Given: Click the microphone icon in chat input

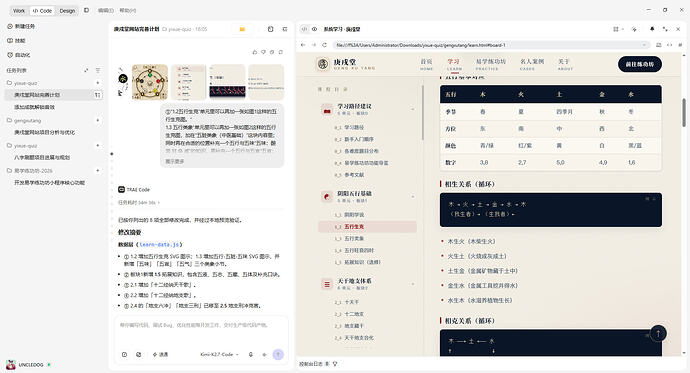Looking at the screenshot, I should [250, 354].
